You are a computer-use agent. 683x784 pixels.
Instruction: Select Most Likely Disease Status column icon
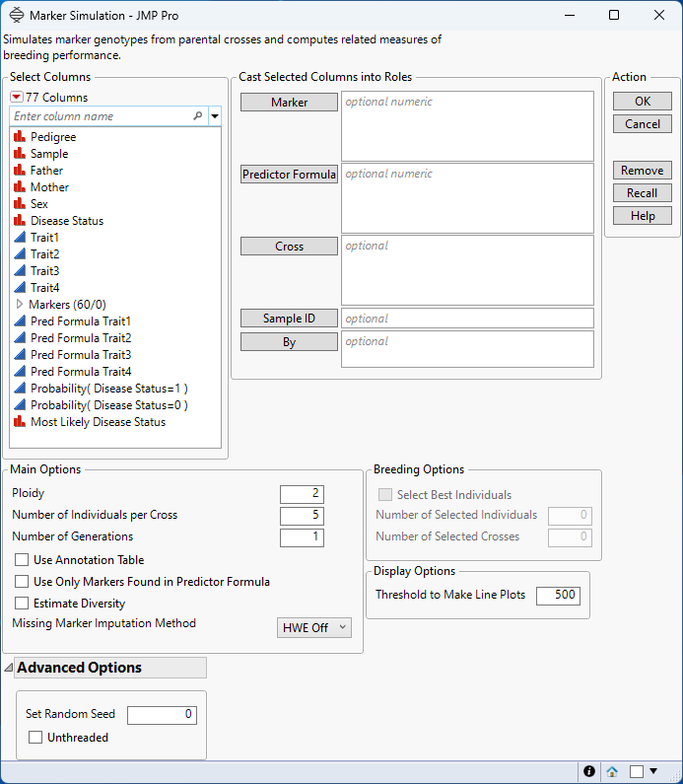(x=20, y=421)
